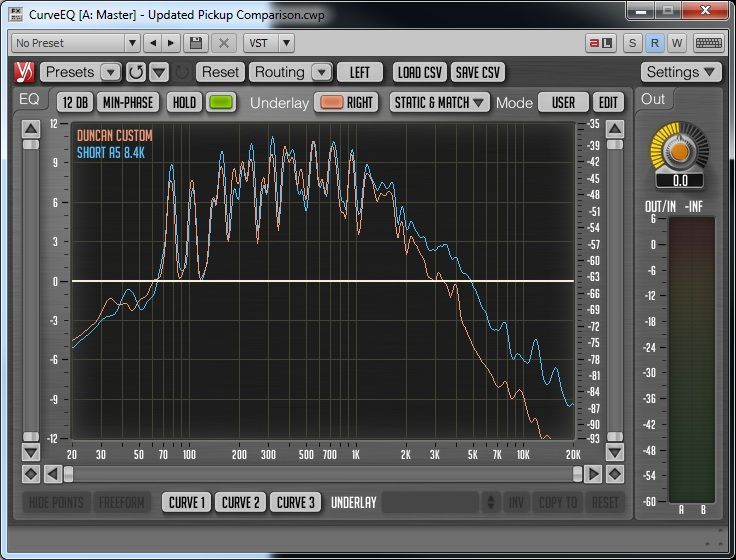736x560 pixels.
Task: Click the Voxengo logo icon
Action: click(x=24, y=72)
